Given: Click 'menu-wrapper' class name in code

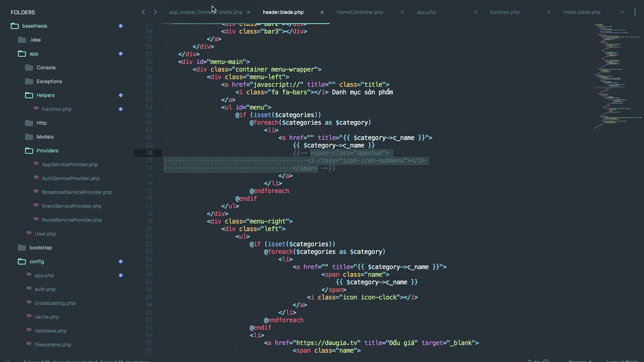Looking at the screenshot, I should (x=293, y=69).
